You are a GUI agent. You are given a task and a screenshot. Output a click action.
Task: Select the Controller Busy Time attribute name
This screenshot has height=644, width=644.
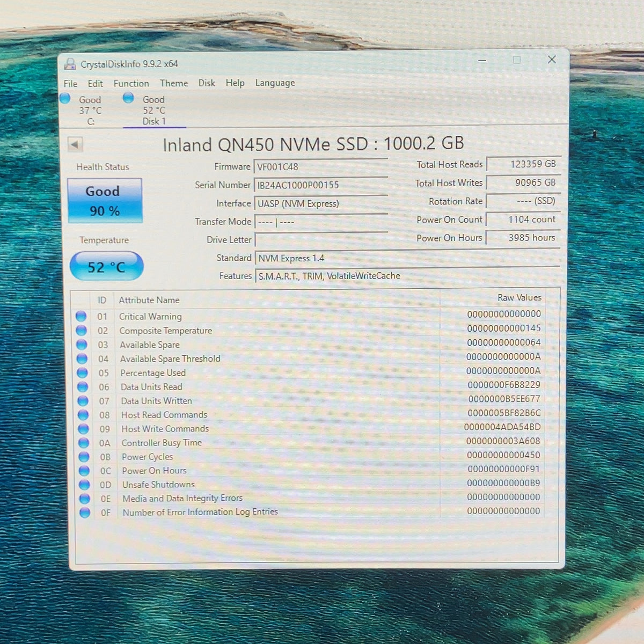coord(162,443)
